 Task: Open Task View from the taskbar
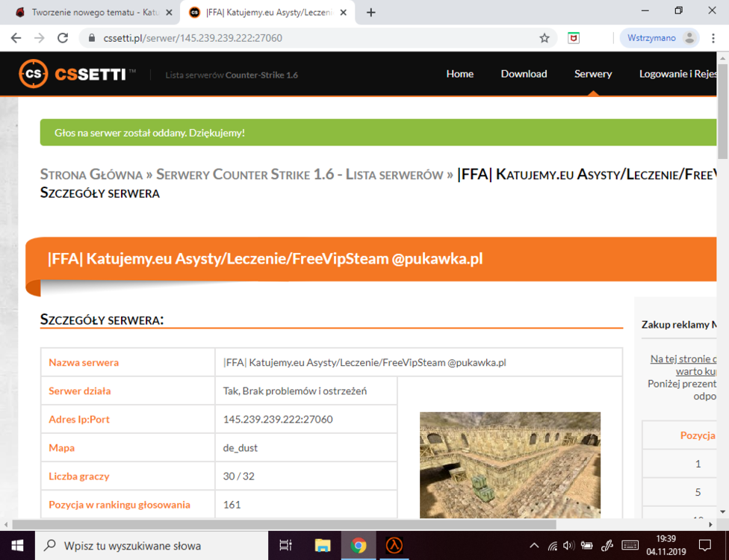(285, 546)
